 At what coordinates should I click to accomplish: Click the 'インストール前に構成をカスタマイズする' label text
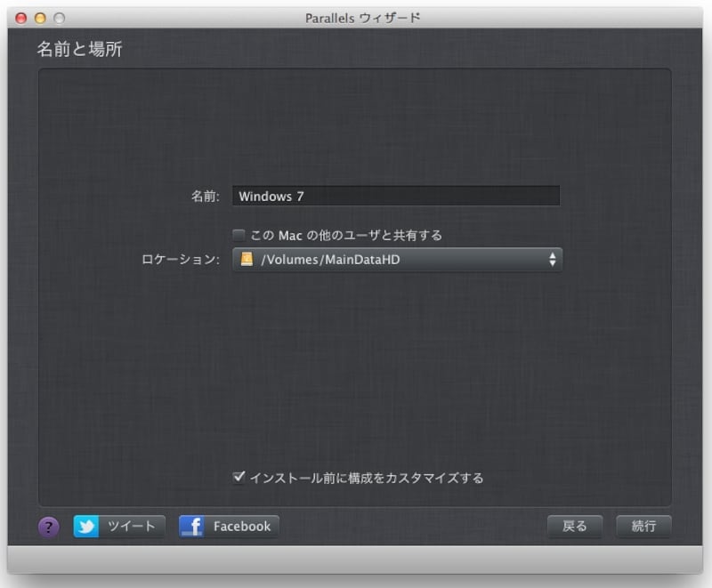coord(367,479)
